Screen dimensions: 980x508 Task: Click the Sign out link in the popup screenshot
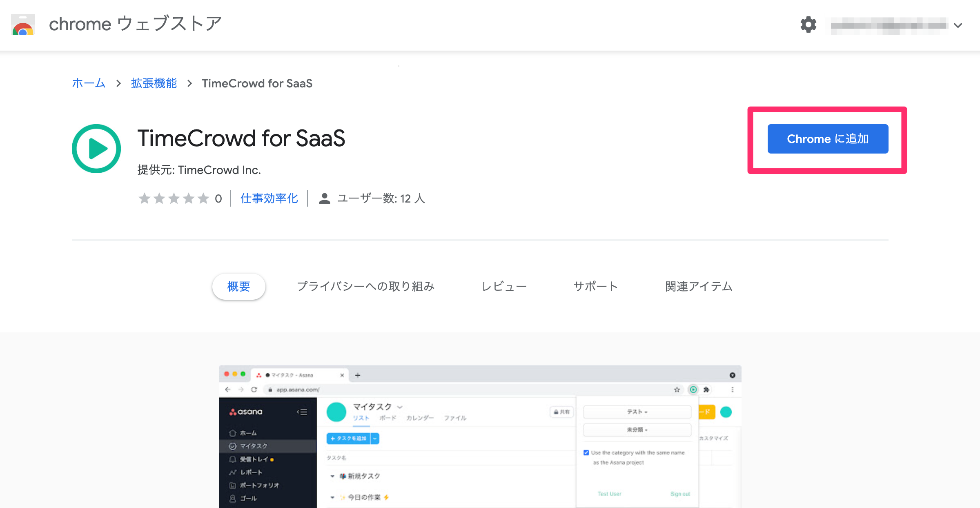click(x=679, y=494)
